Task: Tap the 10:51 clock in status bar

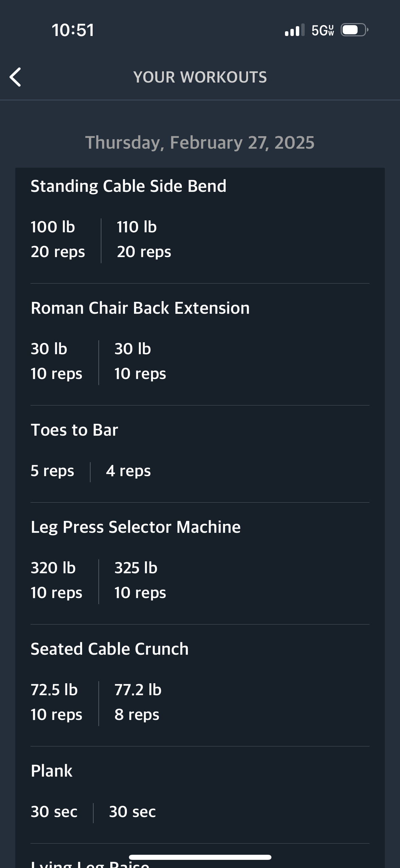Action: tap(73, 30)
